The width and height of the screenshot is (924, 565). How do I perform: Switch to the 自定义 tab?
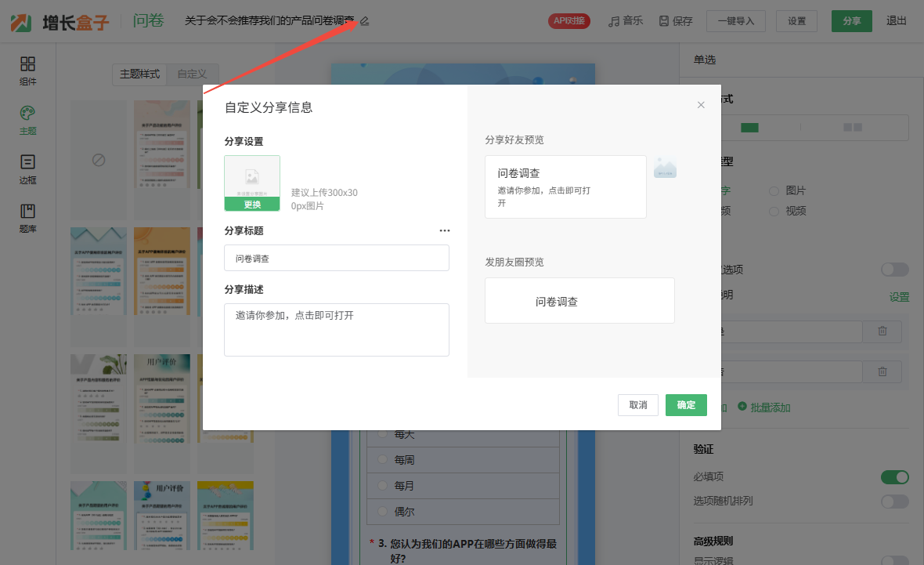tap(192, 74)
